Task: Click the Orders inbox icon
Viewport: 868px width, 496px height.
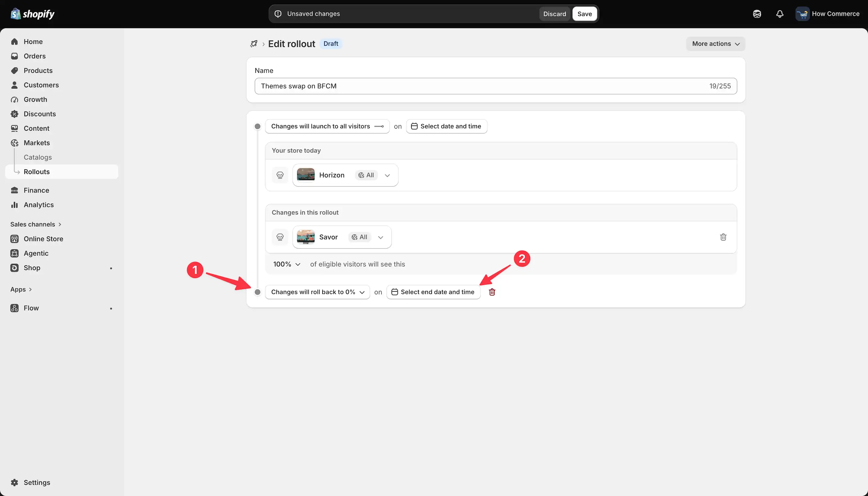Action: click(x=14, y=56)
